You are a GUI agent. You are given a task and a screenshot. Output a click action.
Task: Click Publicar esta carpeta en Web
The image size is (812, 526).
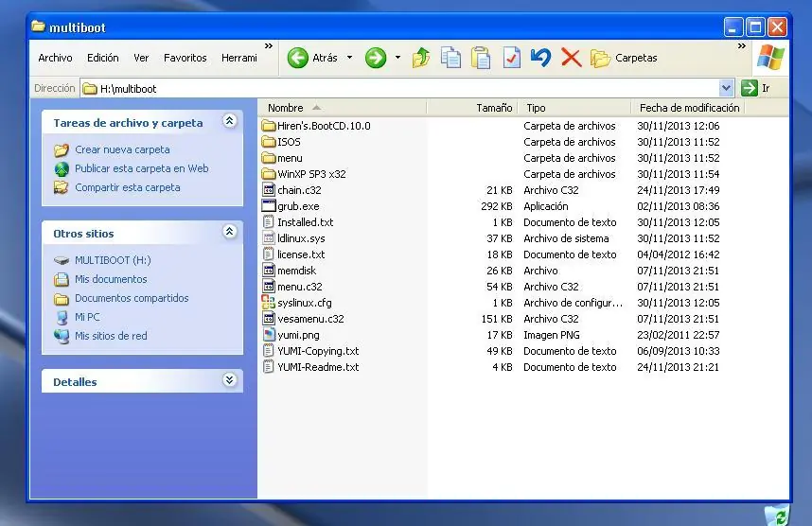pos(141,168)
